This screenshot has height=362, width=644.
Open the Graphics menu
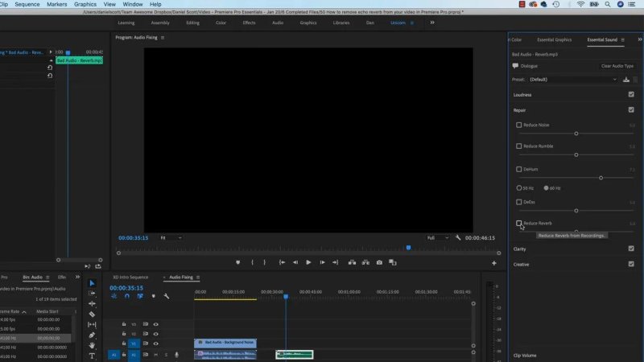coord(85,4)
